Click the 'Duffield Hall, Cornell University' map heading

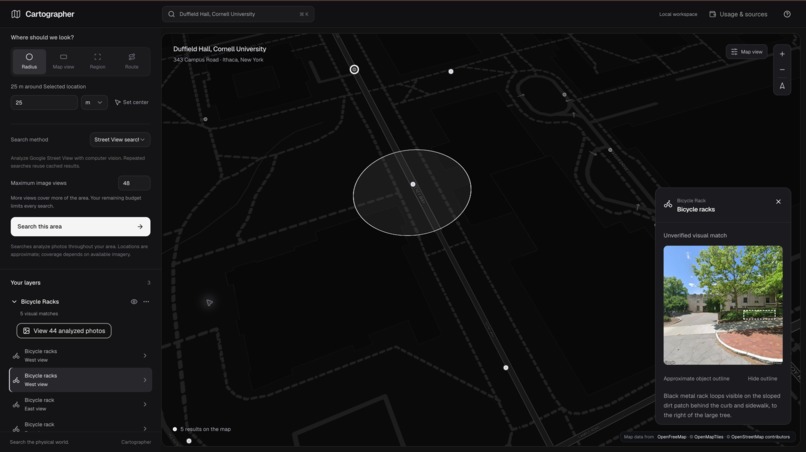219,49
